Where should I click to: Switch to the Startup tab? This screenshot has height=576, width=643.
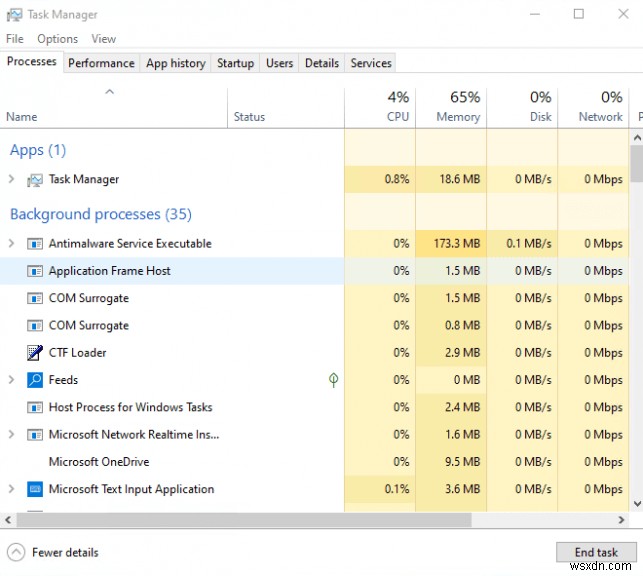pos(235,63)
